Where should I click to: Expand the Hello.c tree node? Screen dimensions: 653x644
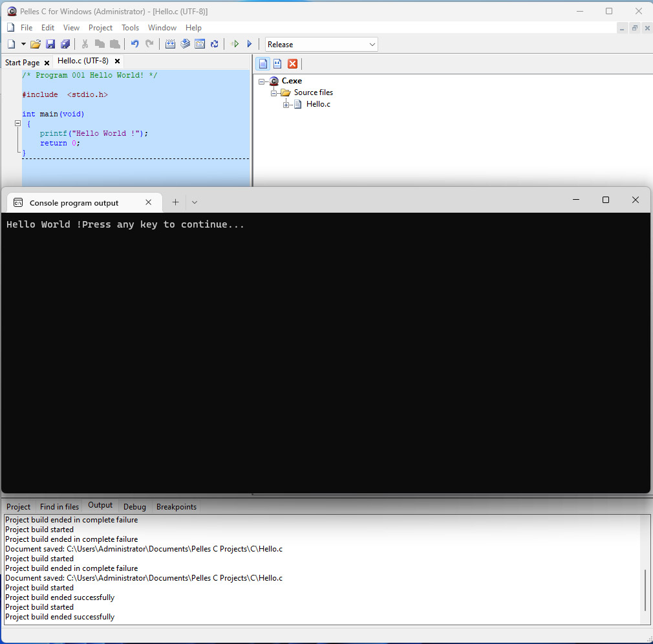[286, 105]
